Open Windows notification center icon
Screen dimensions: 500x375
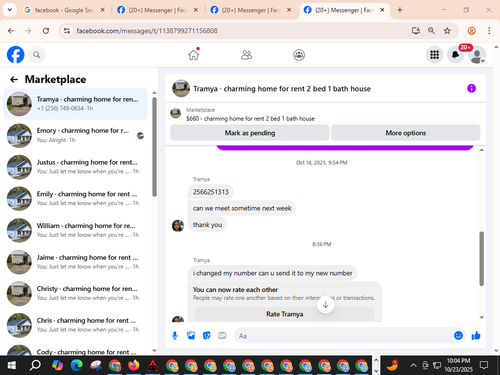[x=484, y=365]
